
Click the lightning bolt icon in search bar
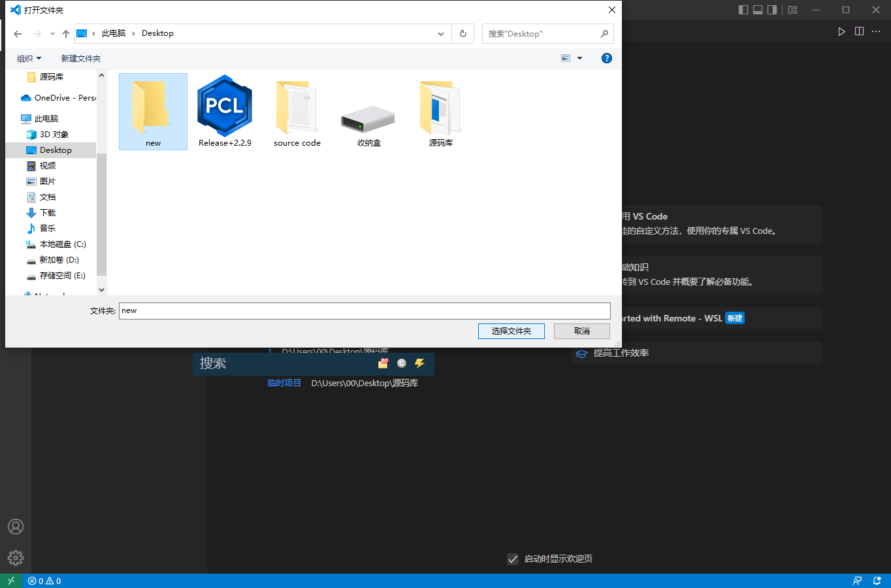(420, 363)
